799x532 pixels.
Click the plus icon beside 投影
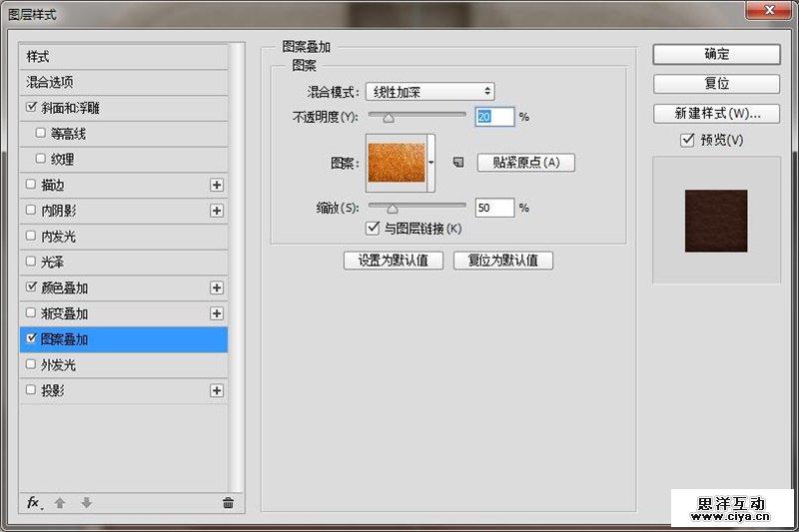[217, 391]
